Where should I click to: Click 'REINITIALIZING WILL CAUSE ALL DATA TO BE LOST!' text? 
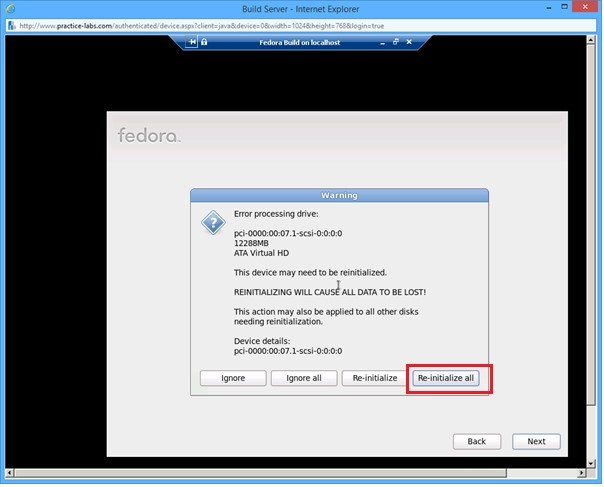click(330, 292)
